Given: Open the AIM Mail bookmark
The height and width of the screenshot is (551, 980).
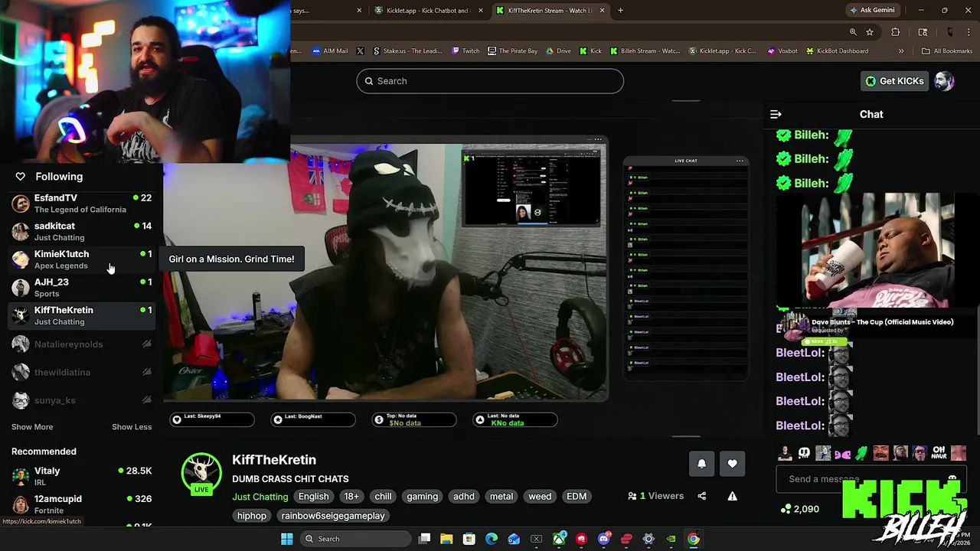Looking at the screenshot, I should coord(330,51).
